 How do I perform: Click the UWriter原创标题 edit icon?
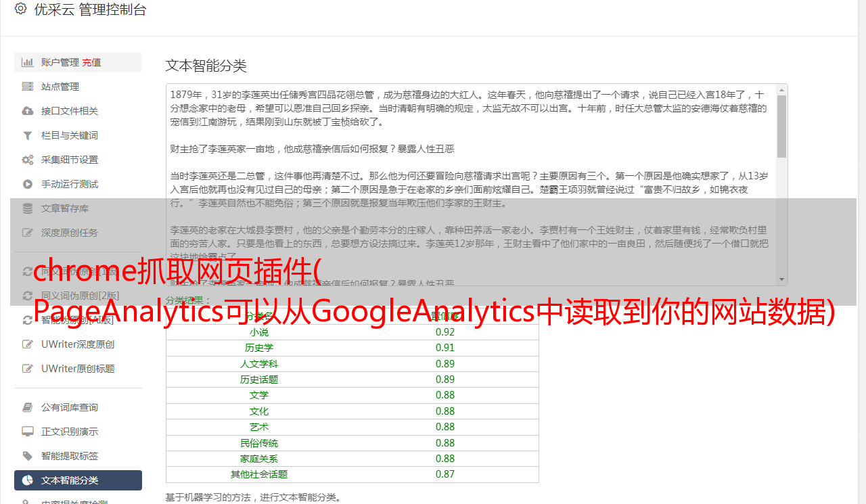(28, 369)
